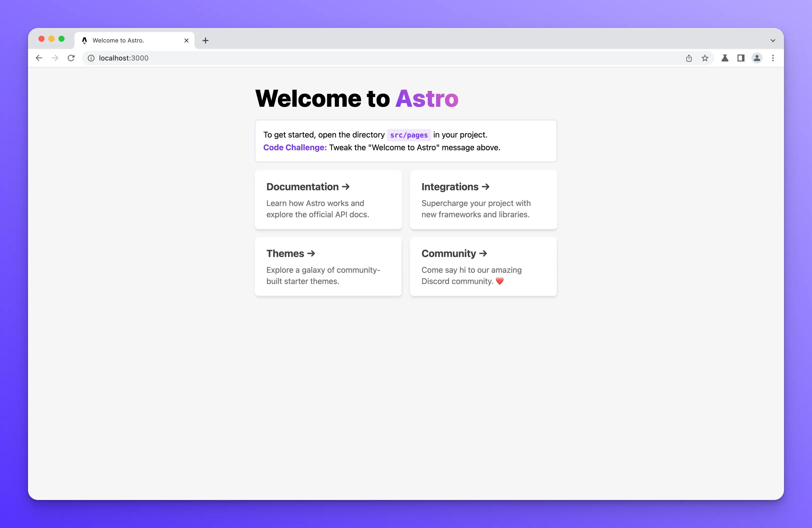The image size is (812, 528).
Task: Open the Chrome Labs flask icon
Action: [x=725, y=58]
